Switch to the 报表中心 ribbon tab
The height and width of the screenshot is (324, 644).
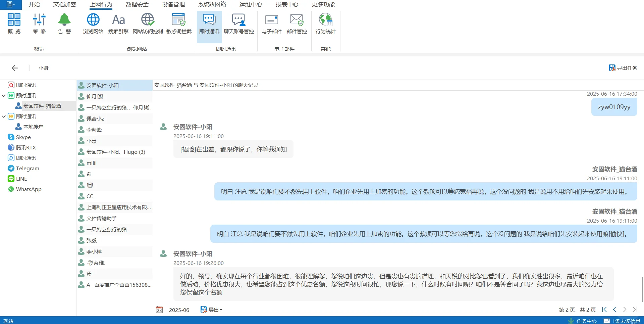tap(287, 4)
